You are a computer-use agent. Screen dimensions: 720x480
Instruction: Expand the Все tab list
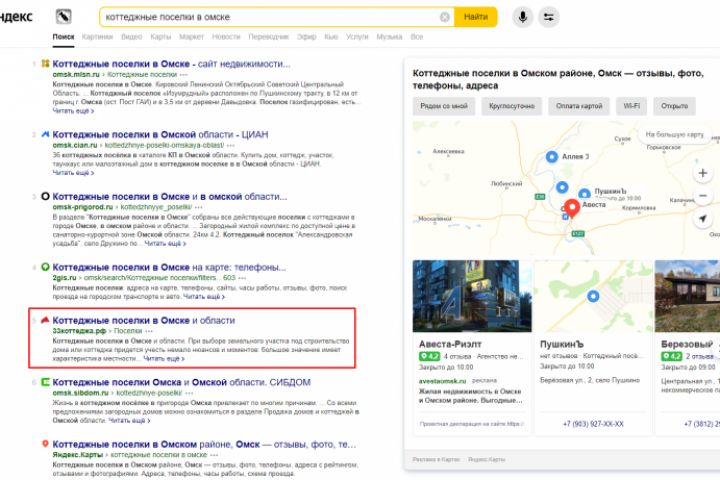pyautogui.click(x=416, y=37)
